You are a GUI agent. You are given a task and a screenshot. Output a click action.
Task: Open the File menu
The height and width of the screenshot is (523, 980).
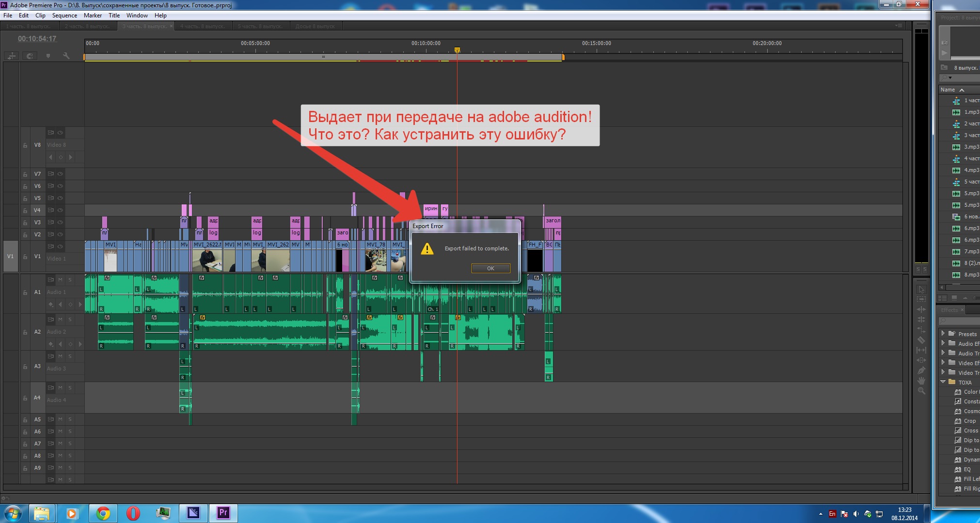pyautogui.click(x=8, y=15)
